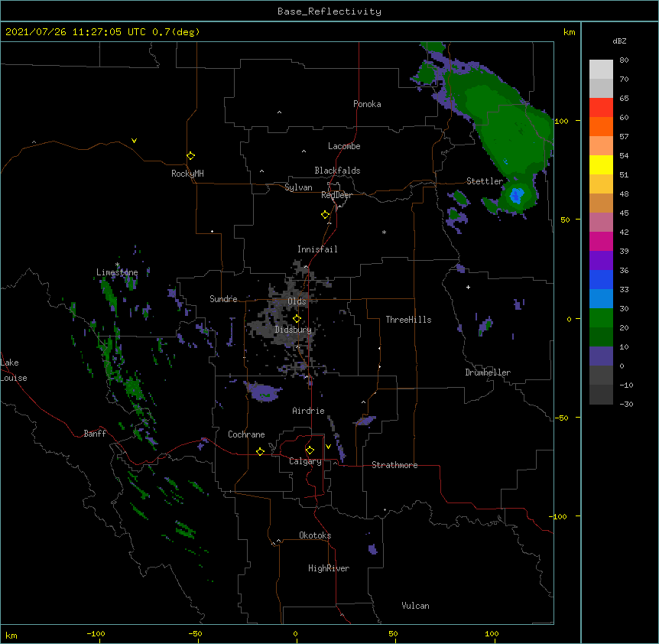Click the yellow diamond marker south of RedDeer
659x644 pixels.
[326, 214]
